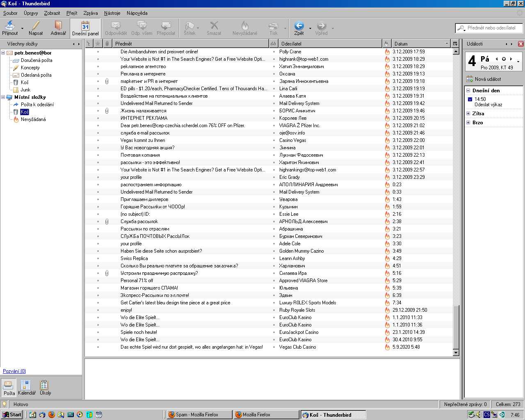525x420 pixels.
Task: Click the Zpět back arrow icon
Action: 299,26
